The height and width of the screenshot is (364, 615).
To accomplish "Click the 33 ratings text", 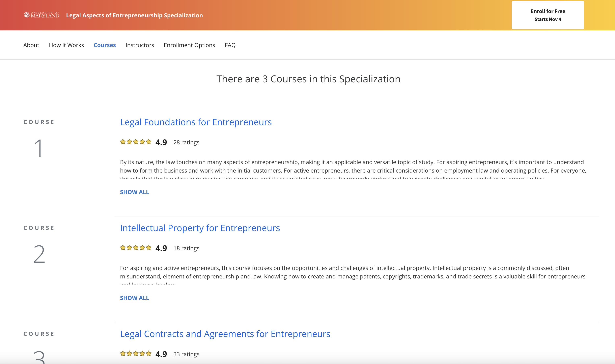I will (186, 354).
